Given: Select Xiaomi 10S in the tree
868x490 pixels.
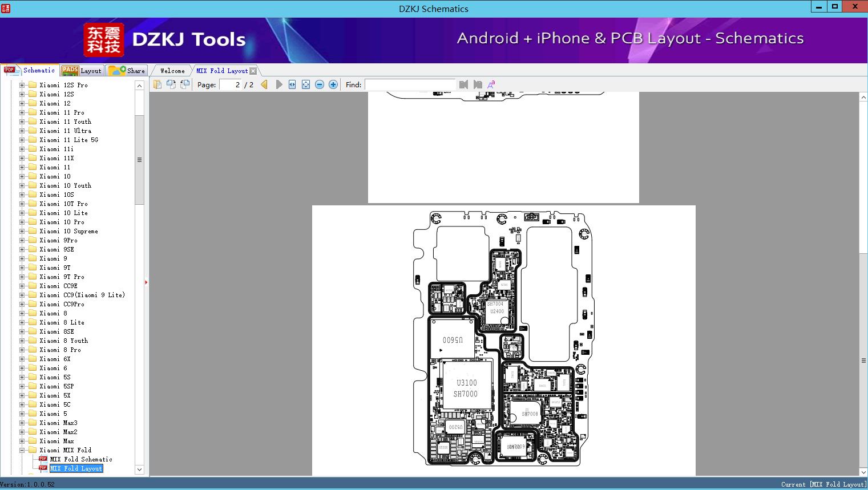Looking at the screenshot, I should click(x=56, y=195).
